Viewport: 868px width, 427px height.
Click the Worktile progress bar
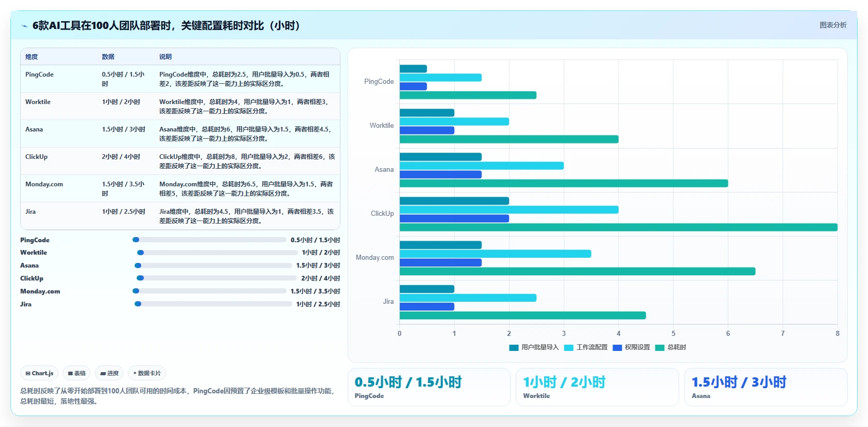click(x=217, y=253)
